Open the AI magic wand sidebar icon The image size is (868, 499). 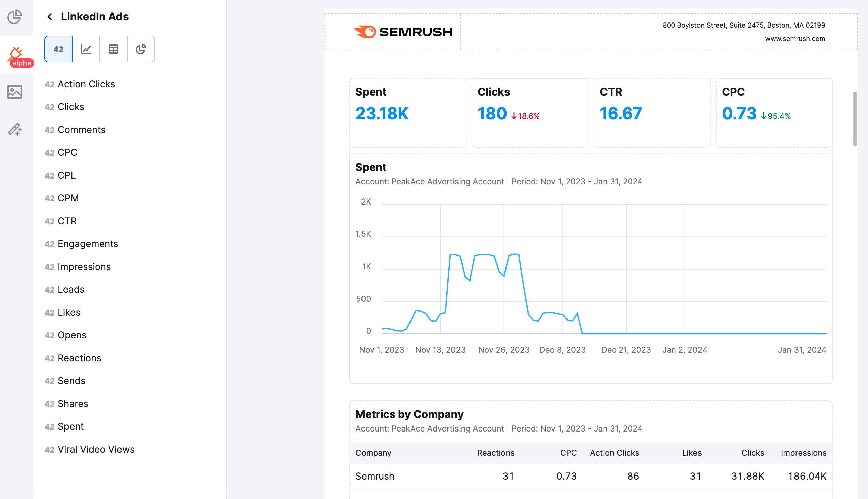[x=15, y=130]
